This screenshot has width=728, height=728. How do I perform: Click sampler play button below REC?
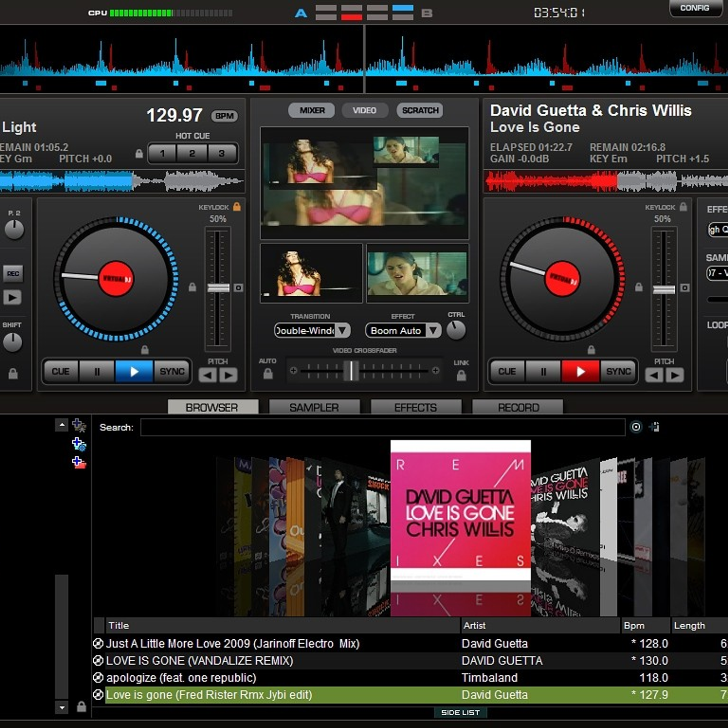(x=12, y=298)
